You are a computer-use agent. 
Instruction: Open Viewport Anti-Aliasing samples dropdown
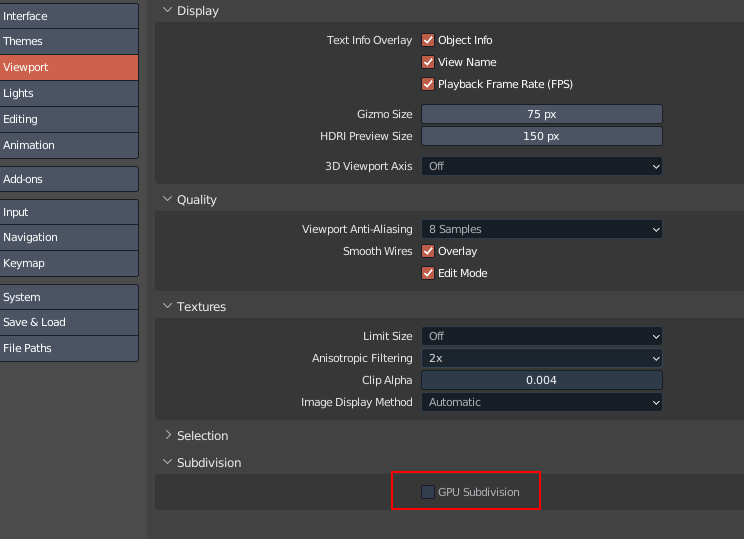[541, 229]
